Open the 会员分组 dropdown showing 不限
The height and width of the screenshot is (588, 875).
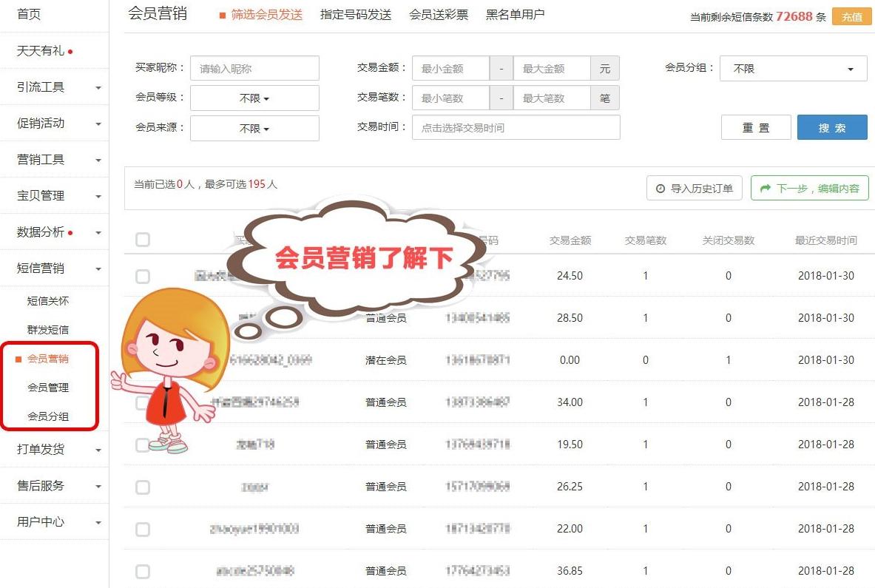coord(792,68)
